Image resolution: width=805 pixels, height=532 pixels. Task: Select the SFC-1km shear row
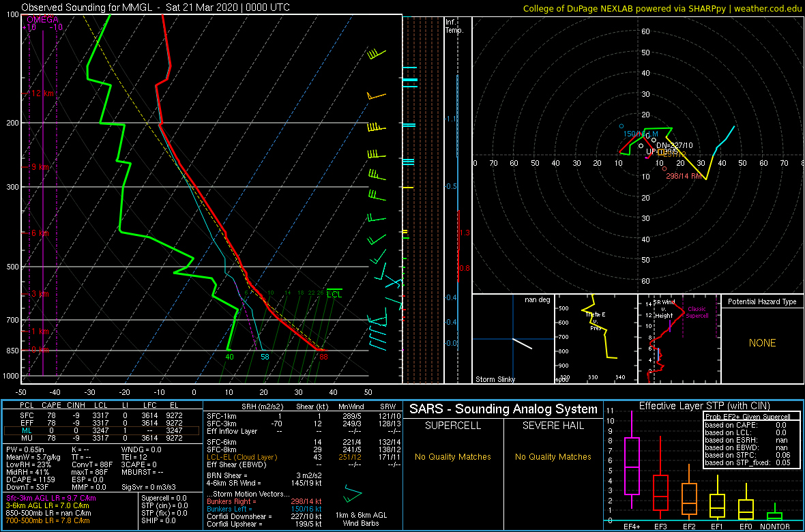point(304,415)
